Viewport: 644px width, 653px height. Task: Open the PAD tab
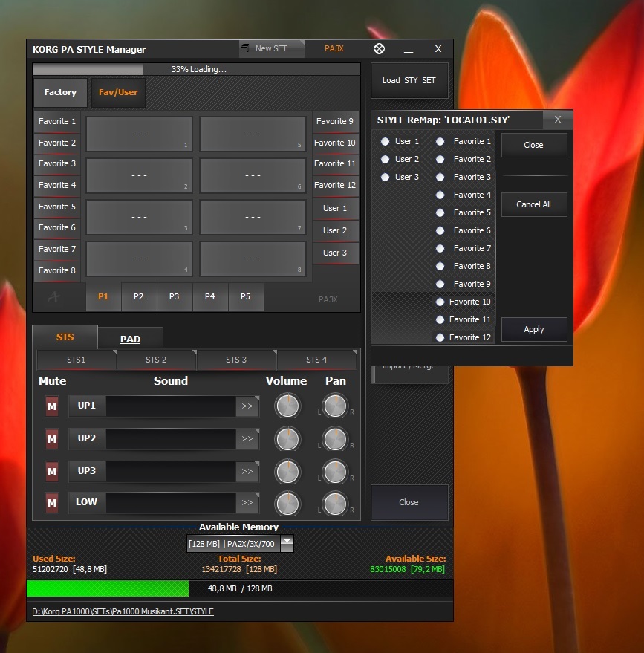130,339
